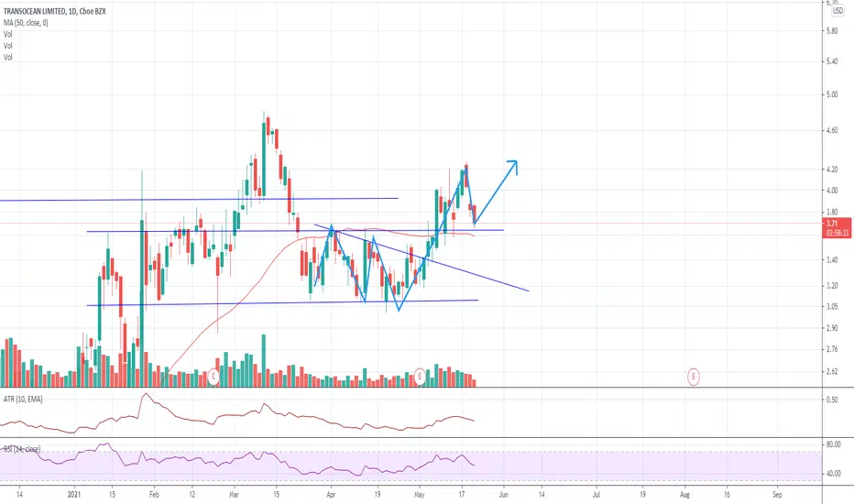The image size is (854, 504).
Task: Select the blue projection arrow drawing
Action: tap(496, 192)
